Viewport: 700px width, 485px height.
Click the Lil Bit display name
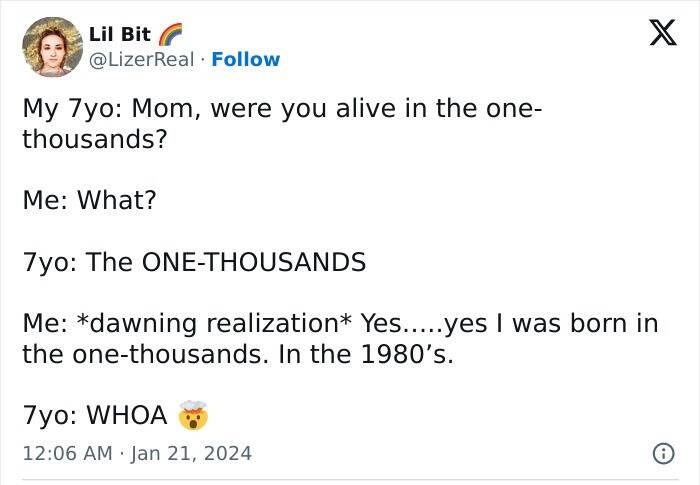120,36
